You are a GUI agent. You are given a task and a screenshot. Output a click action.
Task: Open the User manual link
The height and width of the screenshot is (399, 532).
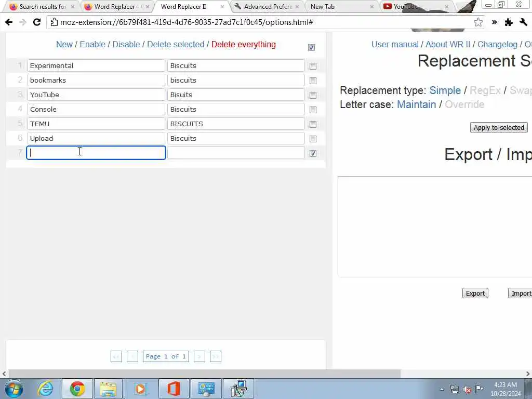click(x=395, y=45)
